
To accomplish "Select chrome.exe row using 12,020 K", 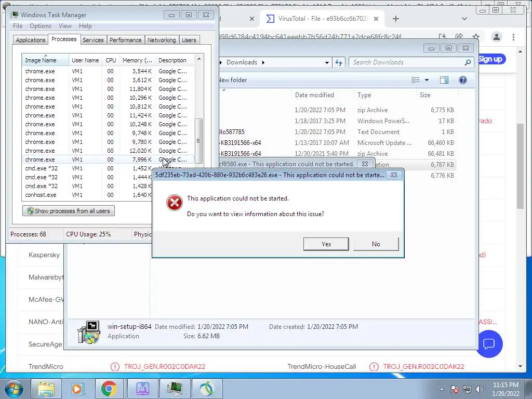I will [109, 151].
